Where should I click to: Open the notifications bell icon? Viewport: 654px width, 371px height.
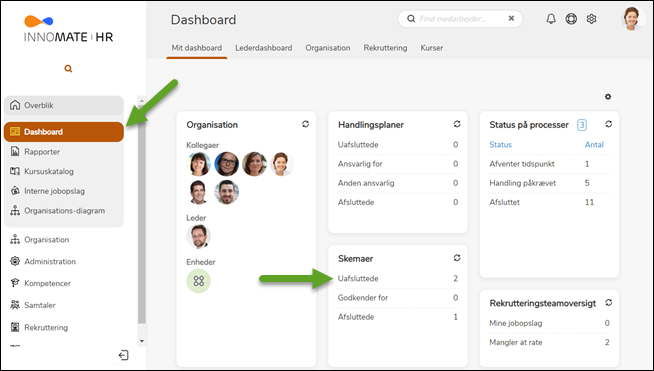551,19
